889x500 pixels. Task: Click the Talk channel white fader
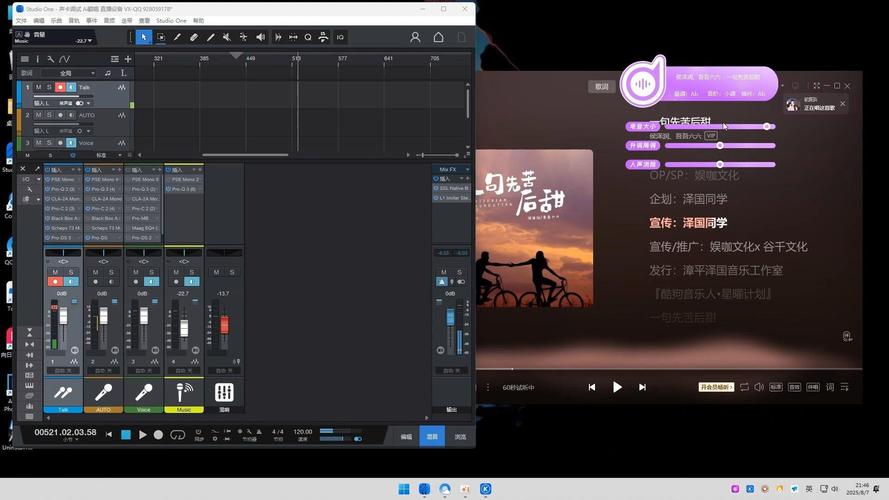(x=63, y=316)
